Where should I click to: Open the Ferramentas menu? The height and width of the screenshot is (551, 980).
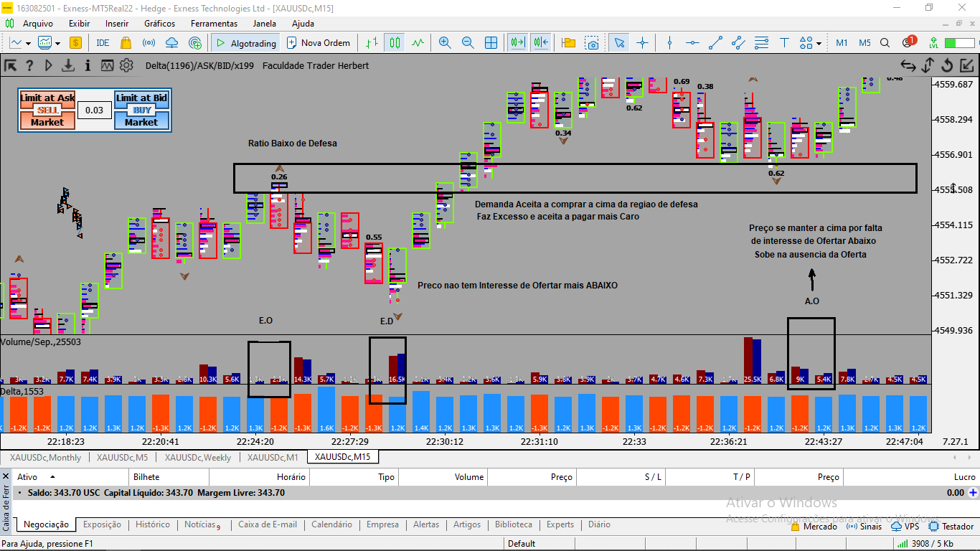click(x=214, y=23)
